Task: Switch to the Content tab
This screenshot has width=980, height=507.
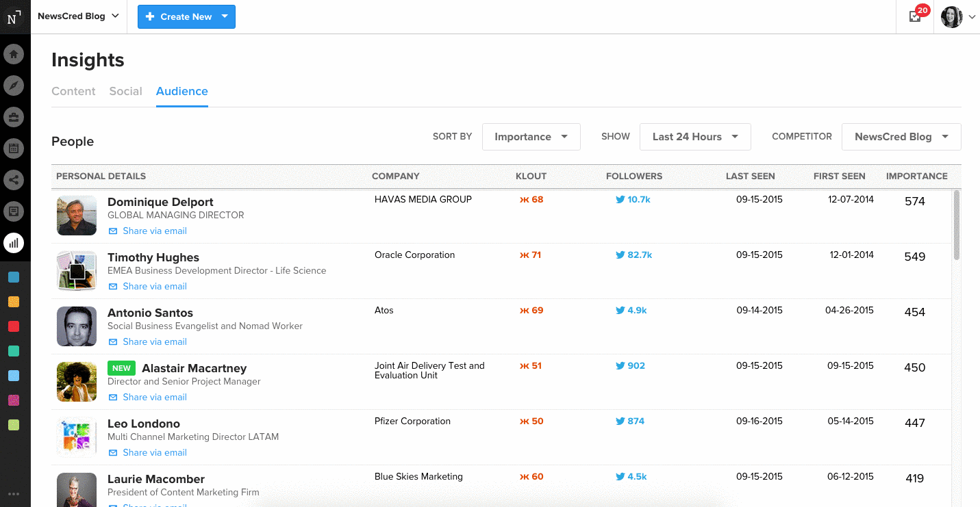Action: (x=73, y=91)
